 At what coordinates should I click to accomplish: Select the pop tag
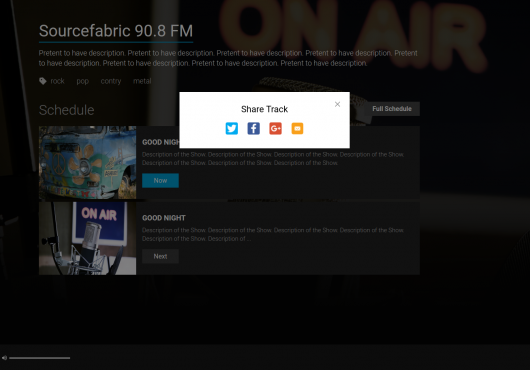(x=82, y=81)
